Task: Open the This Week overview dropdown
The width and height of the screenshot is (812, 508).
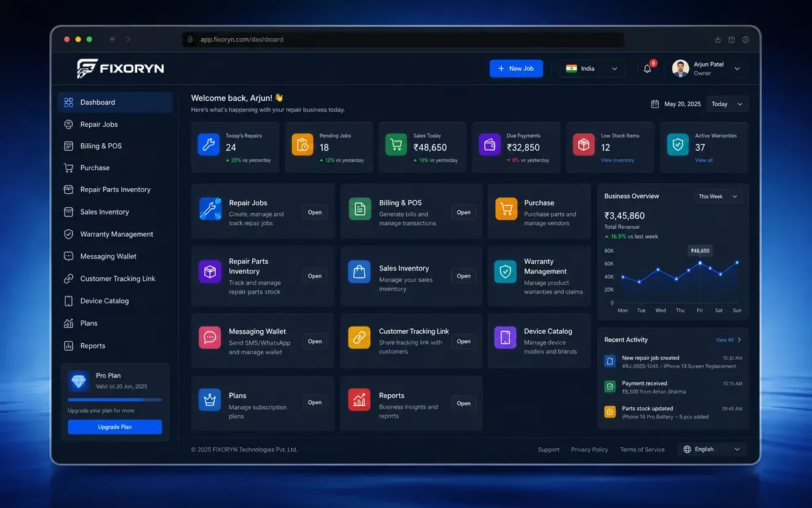Action: 718,196
